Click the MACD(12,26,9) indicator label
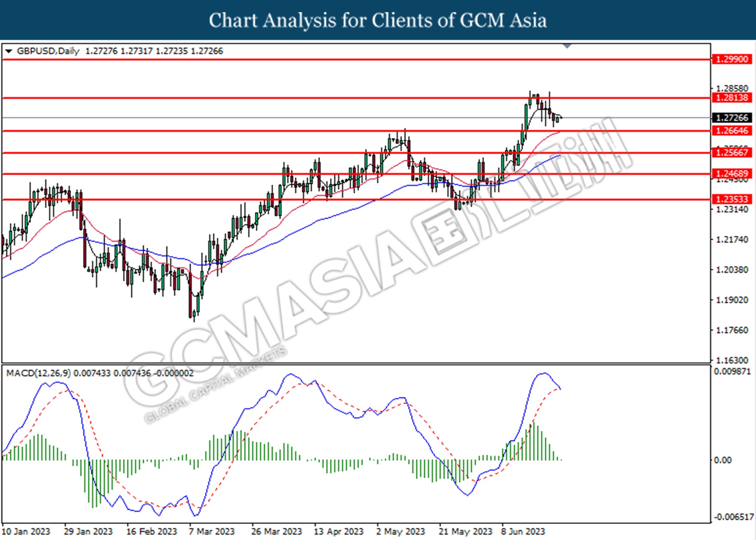 point(39,374)
